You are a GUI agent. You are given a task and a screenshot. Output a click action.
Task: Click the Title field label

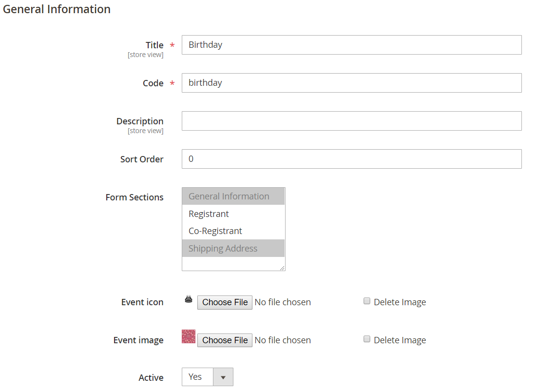(154, 45)
